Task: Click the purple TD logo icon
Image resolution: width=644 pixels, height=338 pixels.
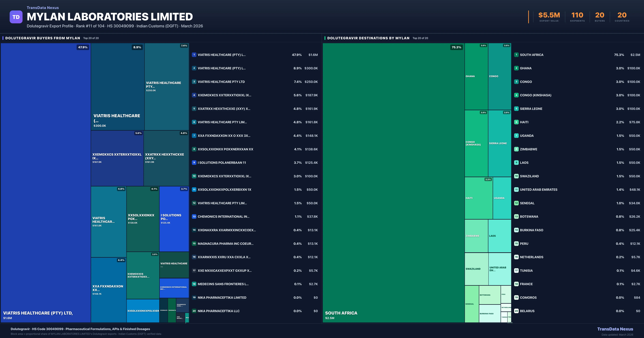Action: pyautogui.click(x=16, y=17)
